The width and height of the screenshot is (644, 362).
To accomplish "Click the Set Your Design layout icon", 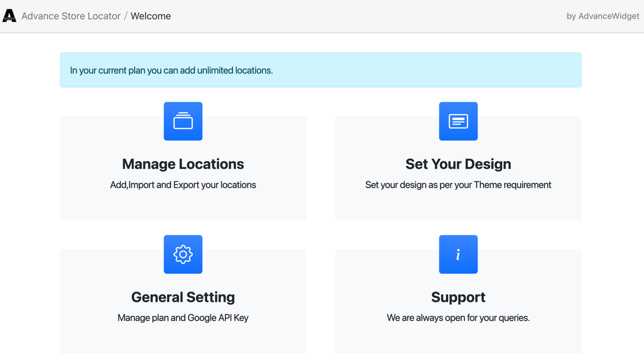I will [x=458, y=121].
